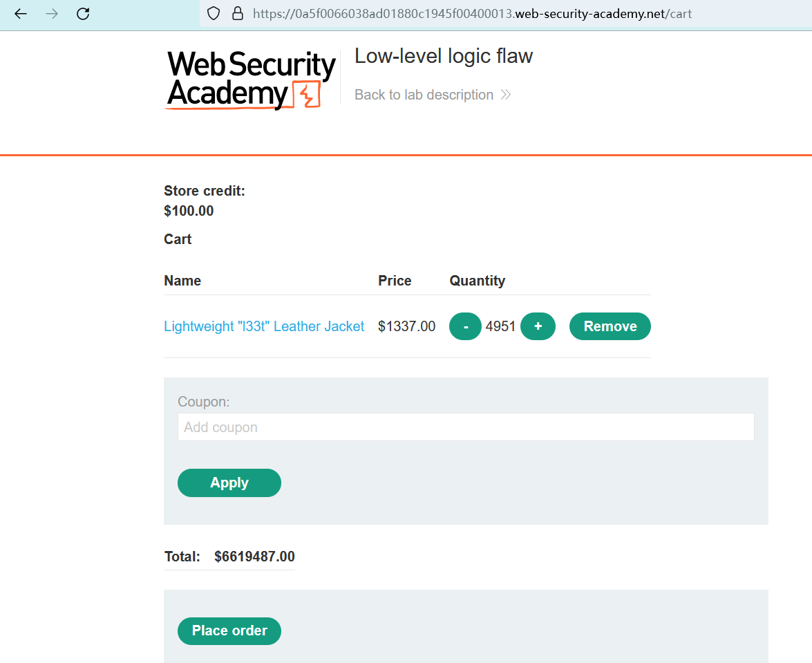Click the browser forward arrow

pos(52,14)
